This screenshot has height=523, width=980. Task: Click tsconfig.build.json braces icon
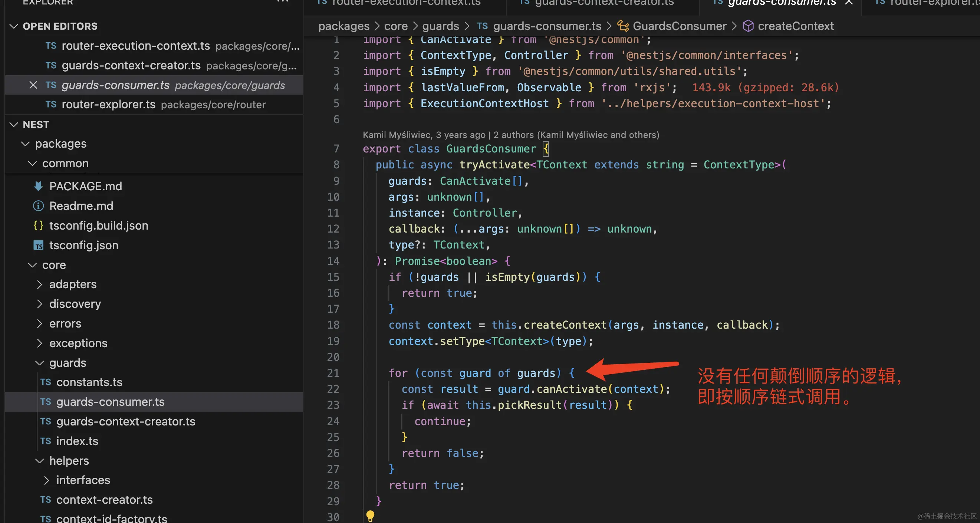38,226
